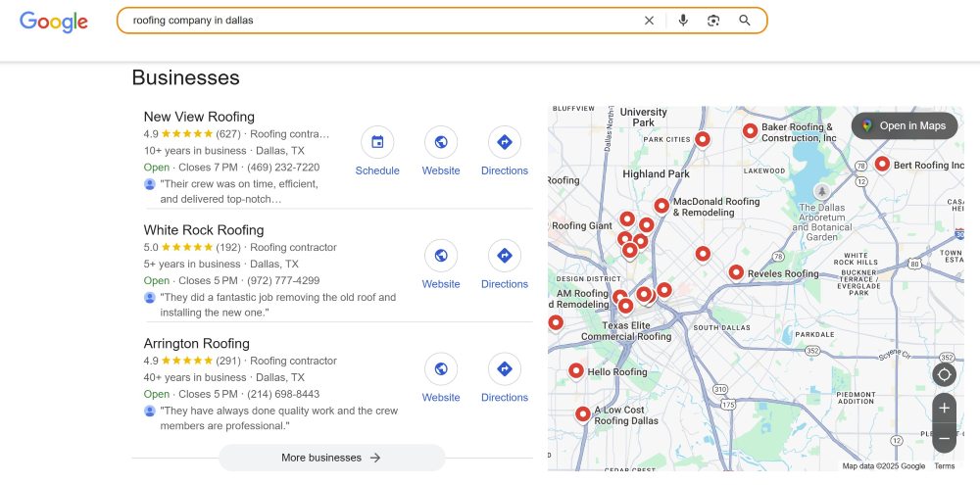Click Arrington Roofing phone (214) 698-8443
Screen dimensions: 980x485
coord(283,395)
